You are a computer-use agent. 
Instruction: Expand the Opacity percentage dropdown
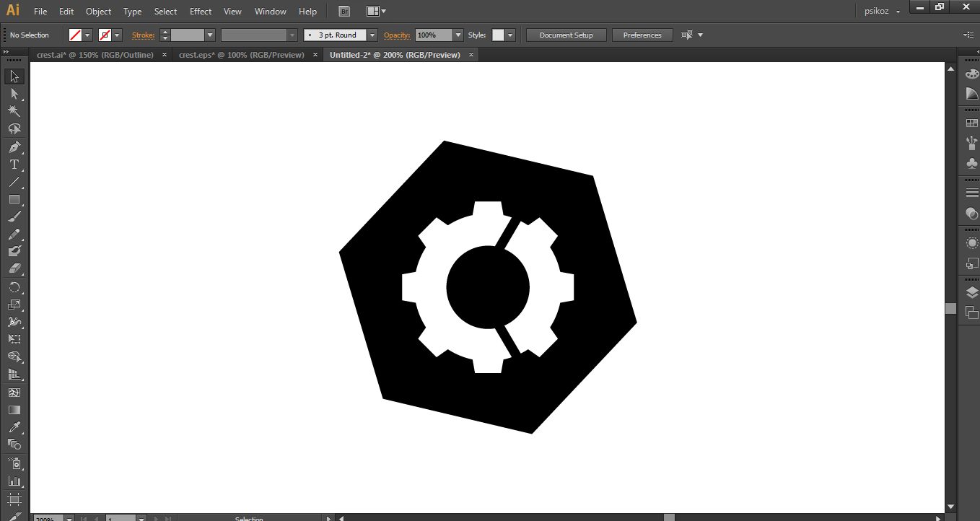[x=458, y=35]
